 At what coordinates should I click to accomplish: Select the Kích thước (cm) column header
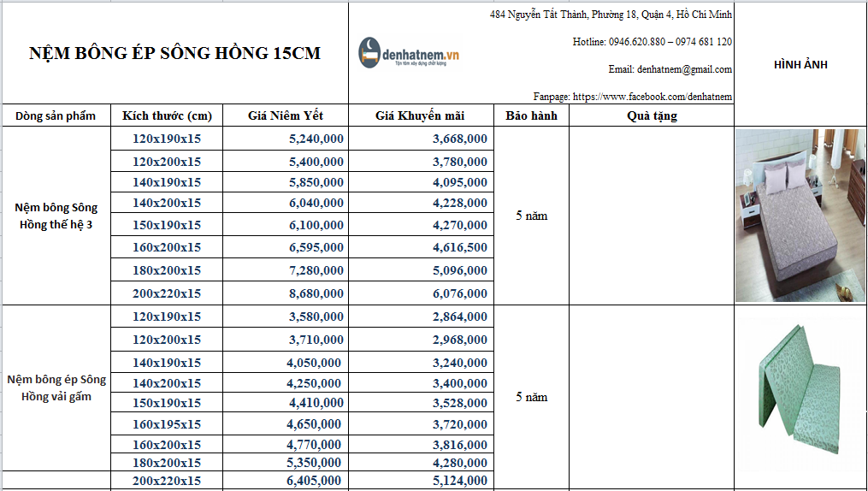point(167,115)
